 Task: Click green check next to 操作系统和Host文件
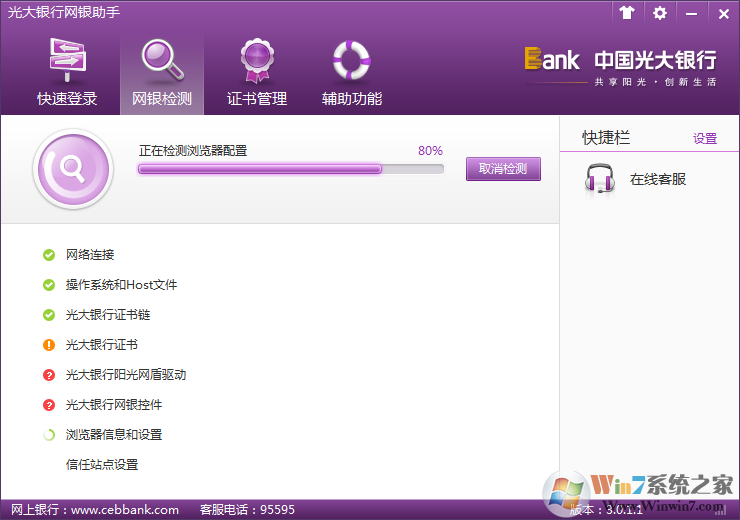(49, 285)
